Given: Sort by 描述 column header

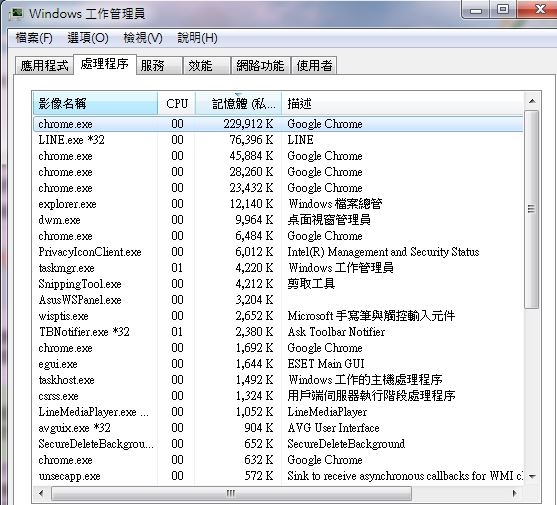Looking at the screenshot, I should [x=402, y=103].
